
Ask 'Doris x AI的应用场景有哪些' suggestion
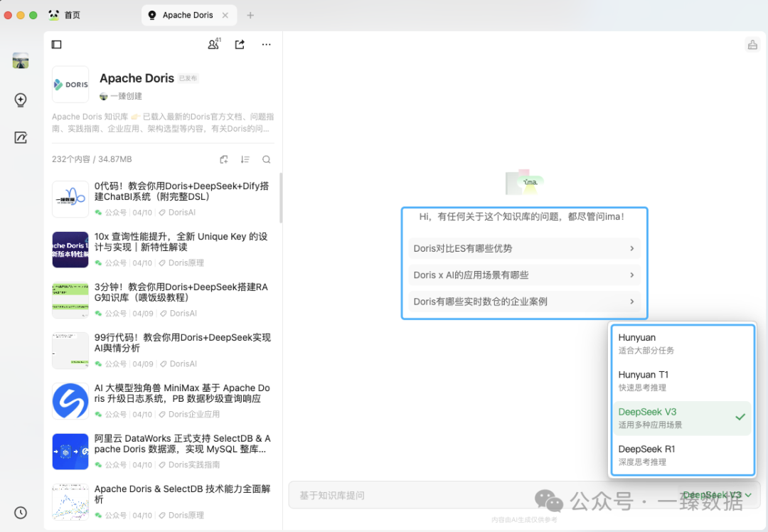coord(524,275)
